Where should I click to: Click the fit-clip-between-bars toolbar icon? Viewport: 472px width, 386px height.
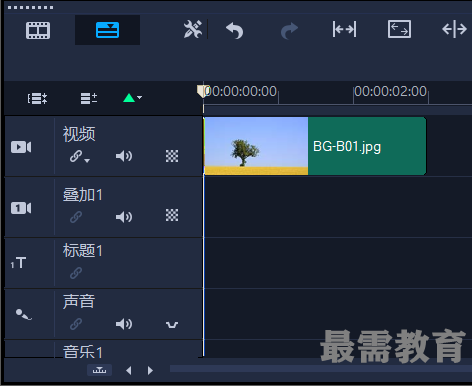coord(344,29)
